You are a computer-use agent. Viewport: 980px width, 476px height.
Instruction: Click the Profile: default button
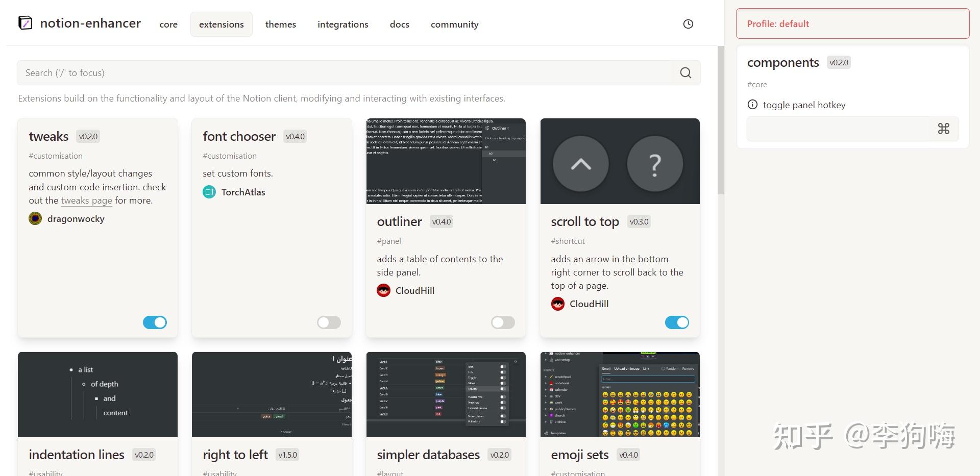[x=852, y=23]
